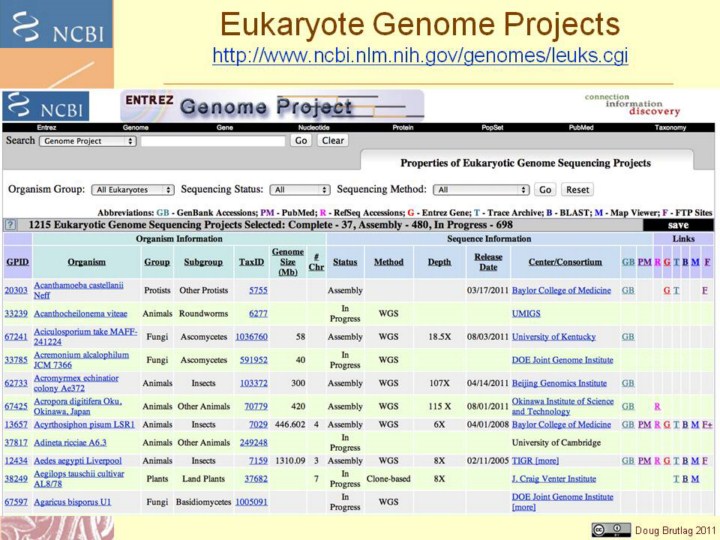The image size is (720, 540).
Task: Click the Go button beside the search field
Action: tap(301, 141)
